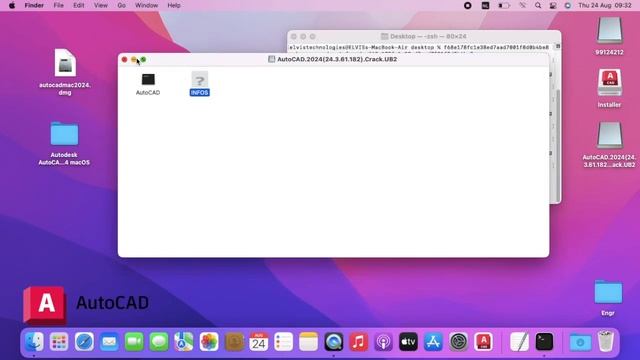Launch Safari from the Dock
Viewport: 640px width, 360px height.
pos(84,342)
